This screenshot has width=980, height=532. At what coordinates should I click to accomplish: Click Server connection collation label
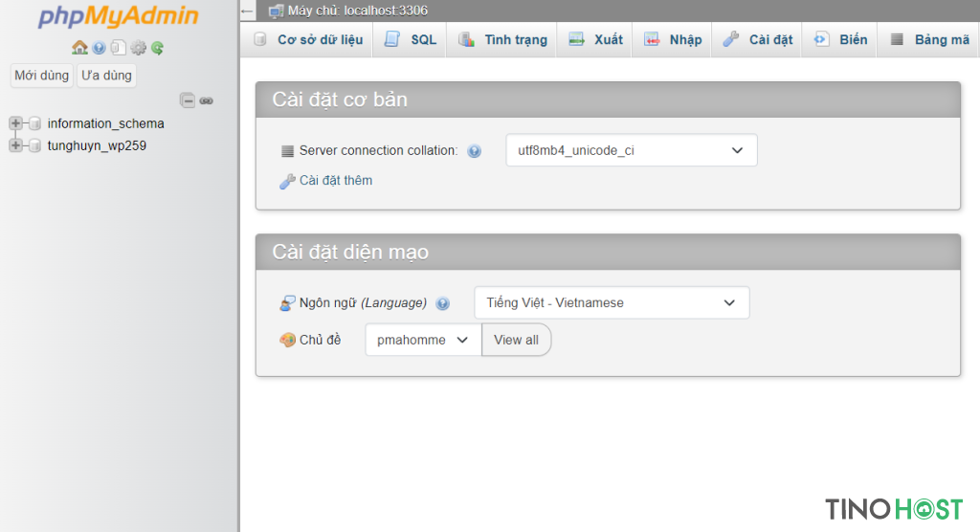tap(378, 150)
